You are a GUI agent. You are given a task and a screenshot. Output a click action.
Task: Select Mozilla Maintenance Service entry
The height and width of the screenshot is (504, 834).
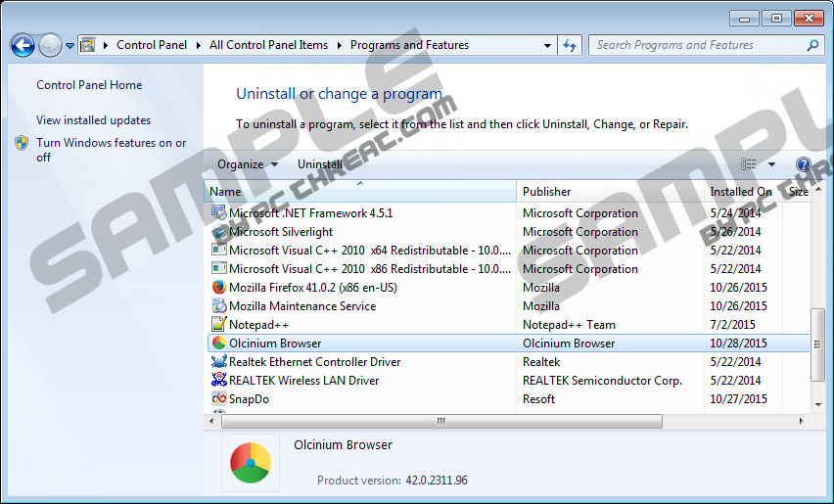coord(302,306)
